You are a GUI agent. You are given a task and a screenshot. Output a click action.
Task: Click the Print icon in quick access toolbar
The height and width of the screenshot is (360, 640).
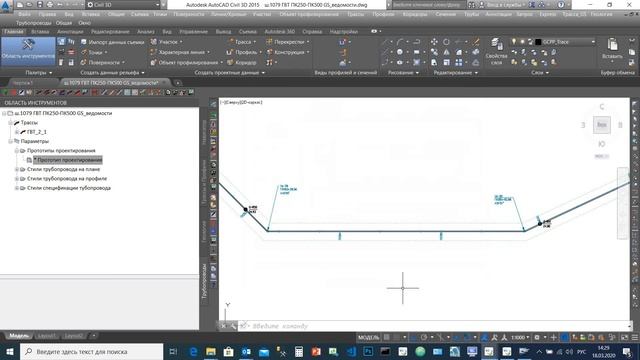pyautogui.click(x=50, y=5)
